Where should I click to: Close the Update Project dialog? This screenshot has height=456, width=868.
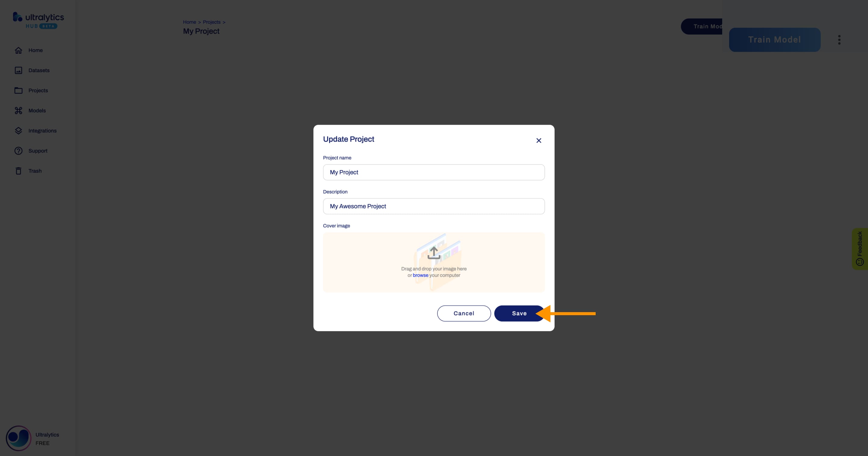pyautogui.click(x=538, y=141)
